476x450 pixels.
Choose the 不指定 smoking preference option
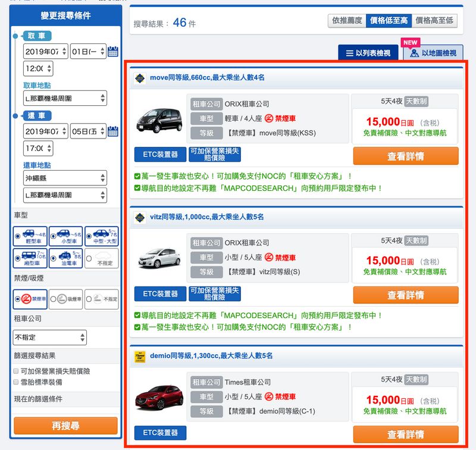pyautogui.click(x=102, y=299)
